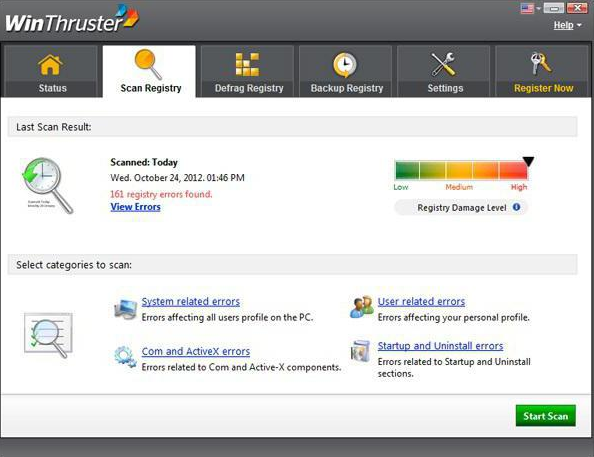Select the Scan Registry tab label

click(151, 88)
